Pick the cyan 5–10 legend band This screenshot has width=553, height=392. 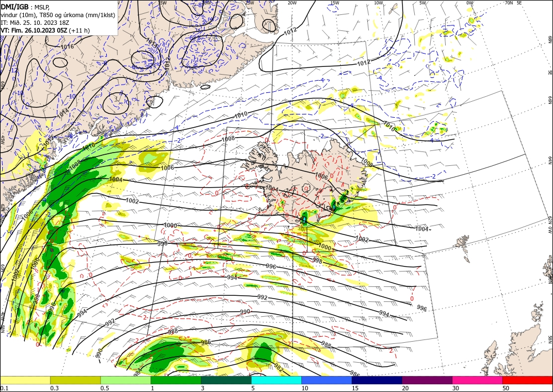tap(276, 380)
